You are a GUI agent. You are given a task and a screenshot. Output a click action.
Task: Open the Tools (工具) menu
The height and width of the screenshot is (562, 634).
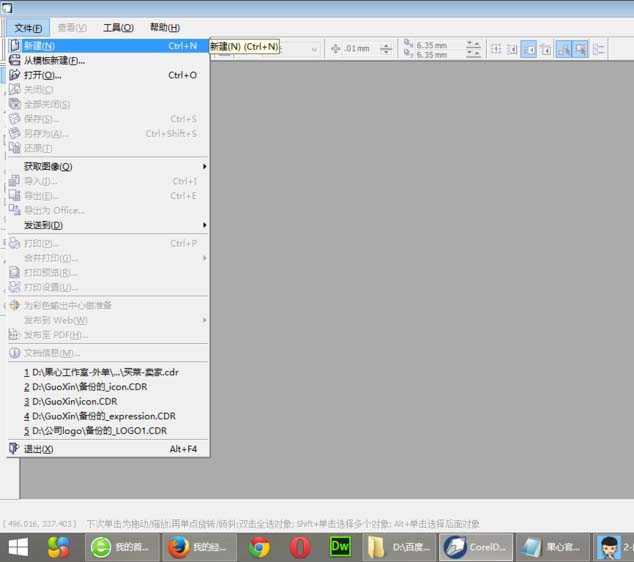[x=118, y=28]
